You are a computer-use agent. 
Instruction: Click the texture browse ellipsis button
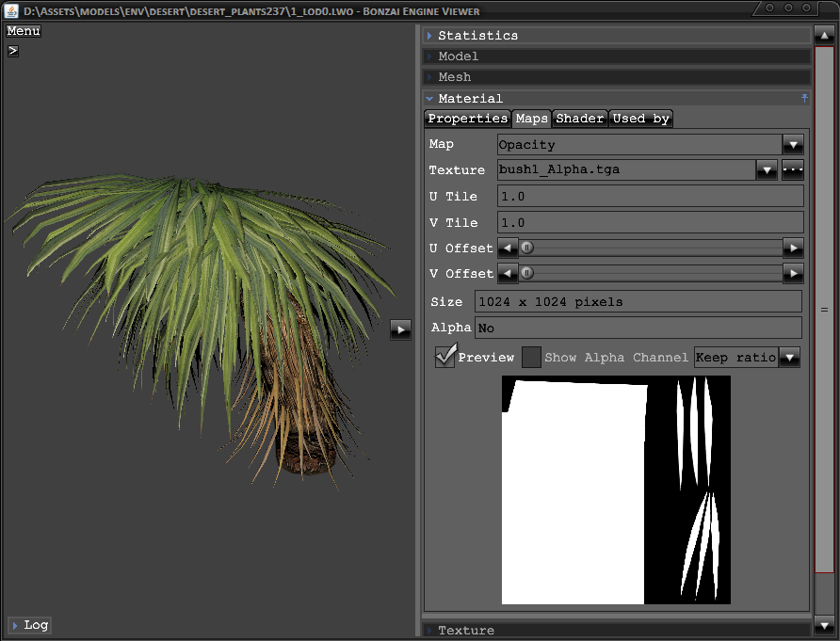click(x=792, y=170)
